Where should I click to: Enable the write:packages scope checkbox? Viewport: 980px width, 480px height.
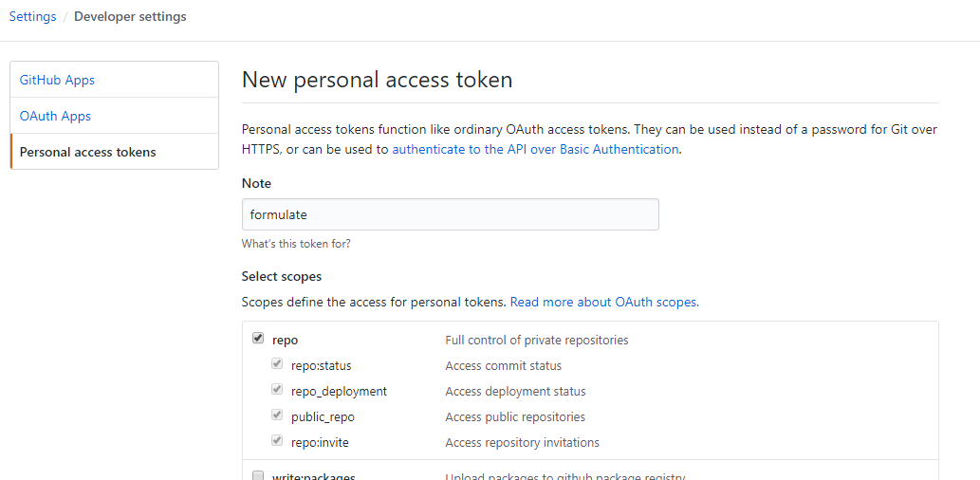point(258,475)
